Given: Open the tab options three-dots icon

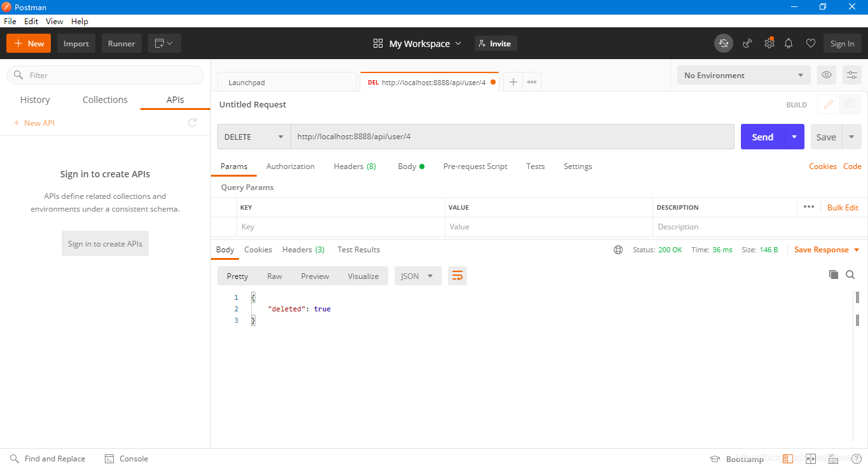Looking at the screenshot, I should 532,82.
